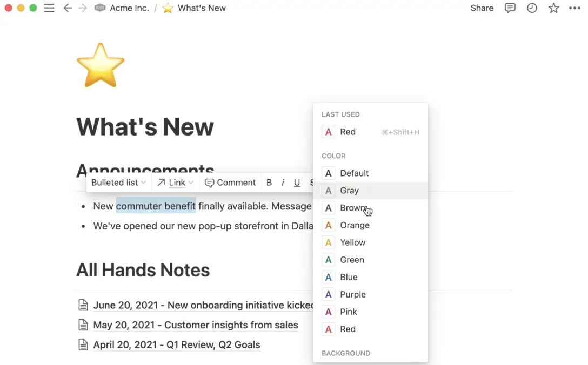Screen dimensions: 588x365
Task: Open May 20, 2021 Customer insights page
Action: click(x=196, y=325)
